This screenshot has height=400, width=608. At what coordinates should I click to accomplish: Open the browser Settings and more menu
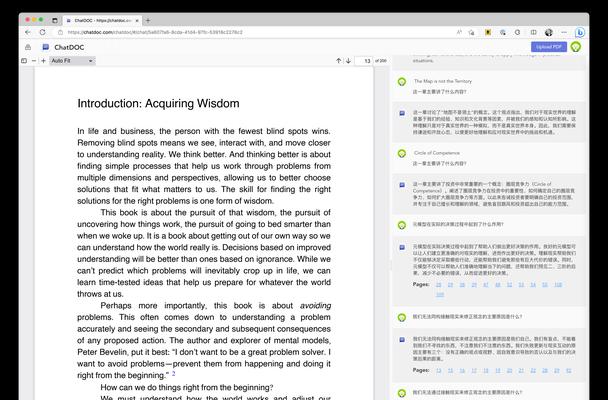tap(564, 32)
